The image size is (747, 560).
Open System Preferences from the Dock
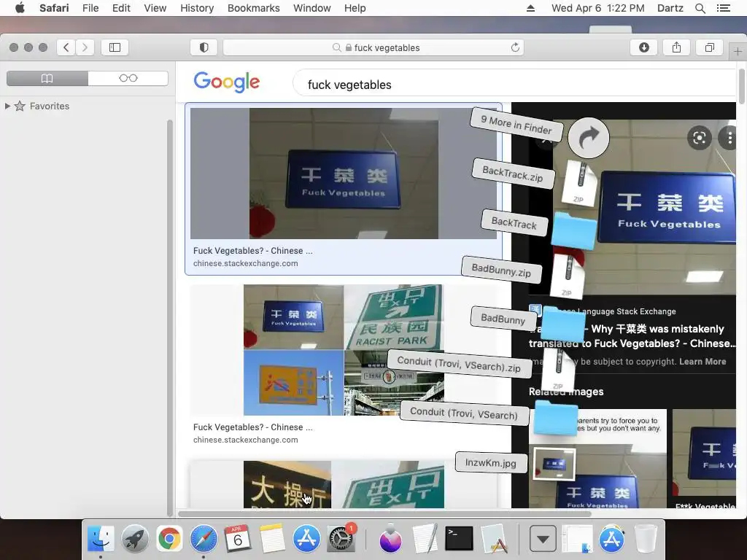coord(341,539)
